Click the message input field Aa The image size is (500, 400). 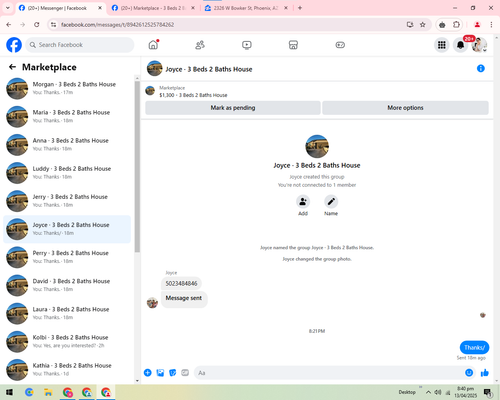(x=329, y=373)
